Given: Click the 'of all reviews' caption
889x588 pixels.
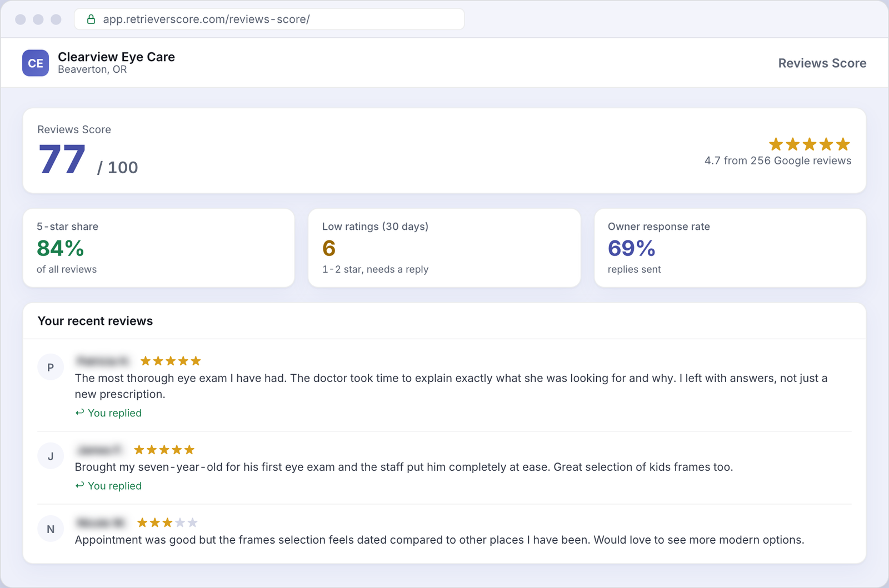Looking at the screenshot, I should [x=67, y=269].
